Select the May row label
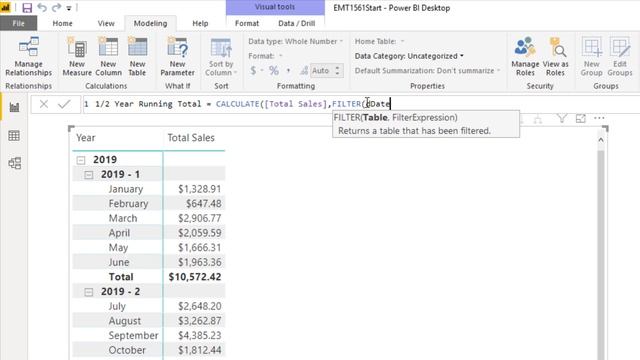This screenshot has width=640, height=360. (x=118, y=248)
